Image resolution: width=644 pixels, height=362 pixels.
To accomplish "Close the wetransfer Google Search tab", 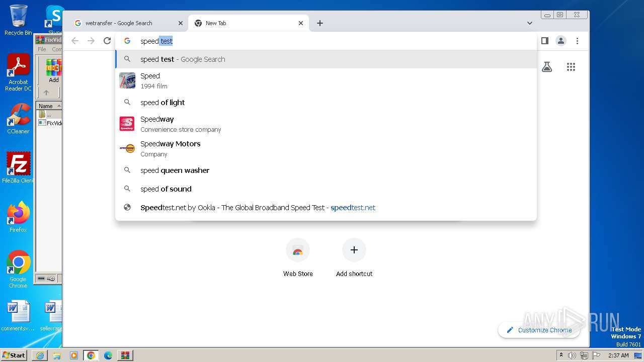I will click(x=181, y=23).
